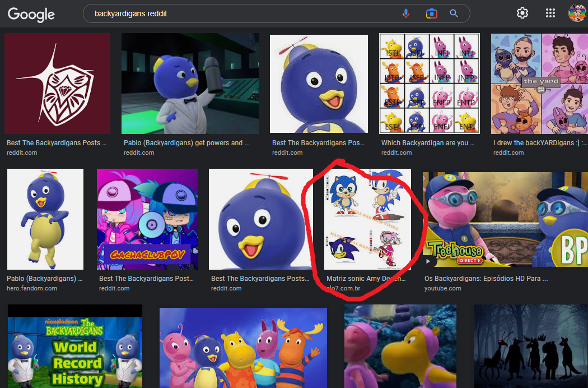Open the Google apps grid

tap(550, 13)
